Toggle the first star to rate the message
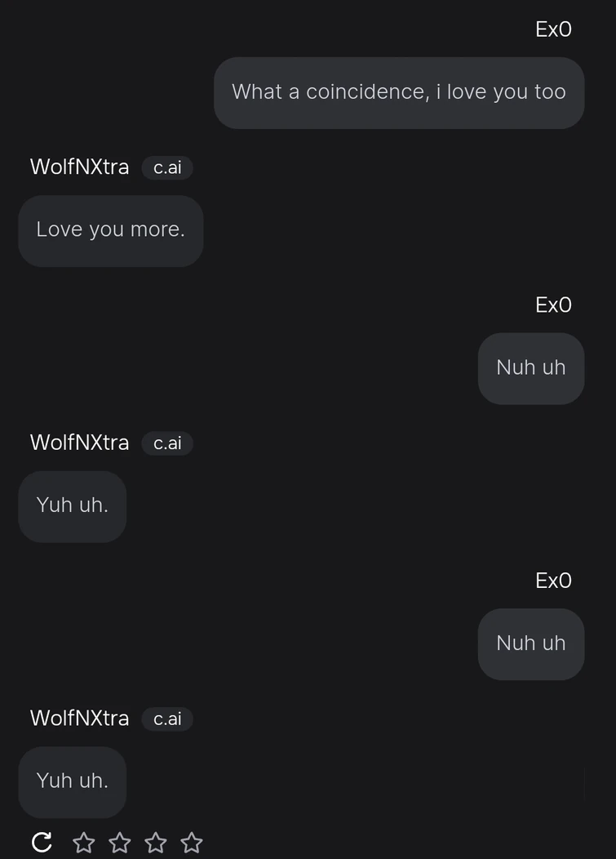616x859 pixels. (x=83, y=842)
